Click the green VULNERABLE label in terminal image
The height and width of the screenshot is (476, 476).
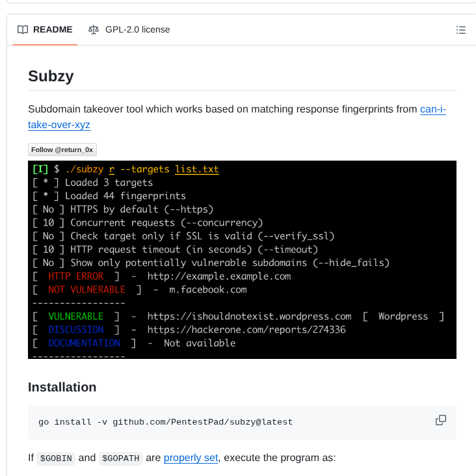pos(75,316)
